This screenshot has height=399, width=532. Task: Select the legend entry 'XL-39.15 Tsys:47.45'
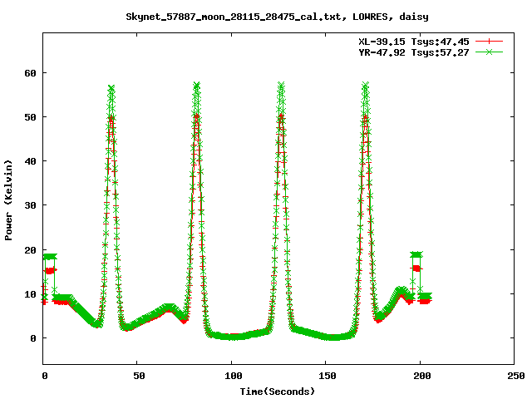click(x=414, y=42)
